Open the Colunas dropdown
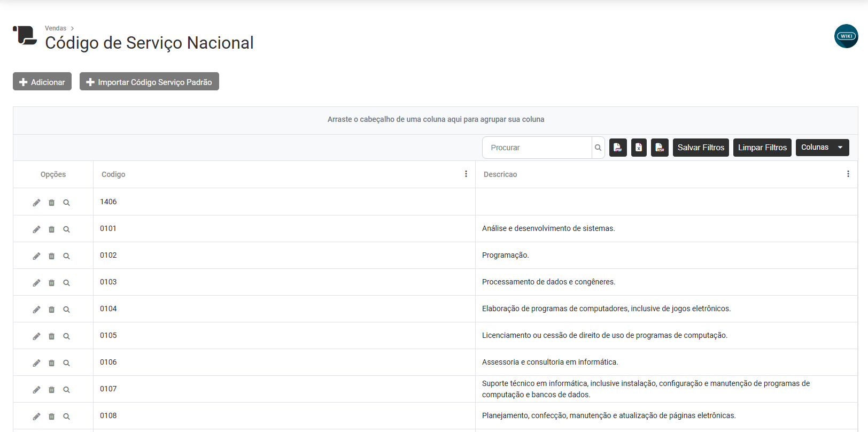The image size is (868, 432). [822, 148]
